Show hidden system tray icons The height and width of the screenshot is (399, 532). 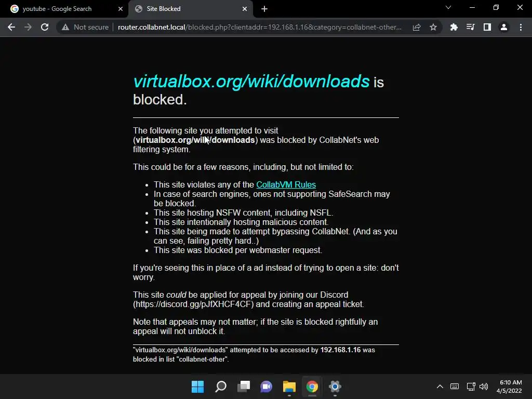point(440,387)
